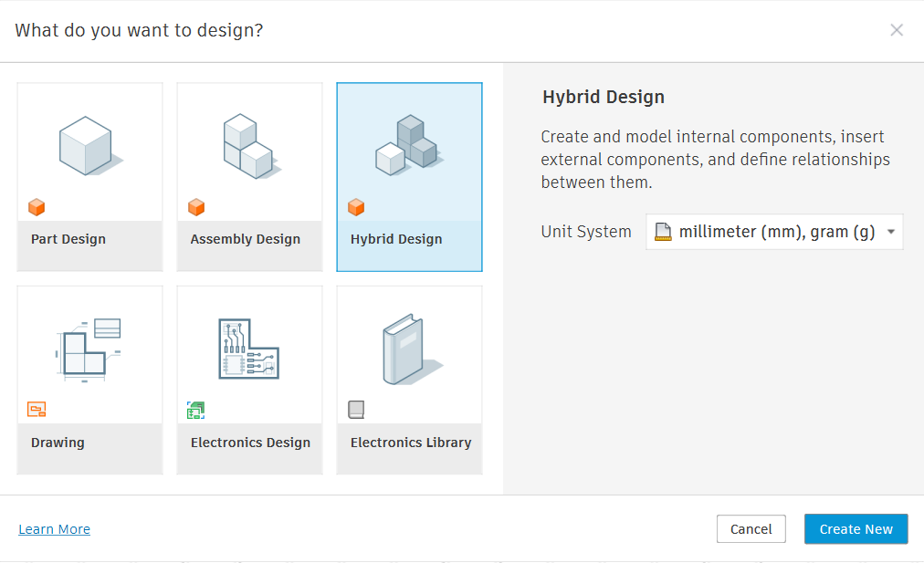Click the gray book badge on Electronics Library
924x563 pixels.
click(x=356, y=410)
